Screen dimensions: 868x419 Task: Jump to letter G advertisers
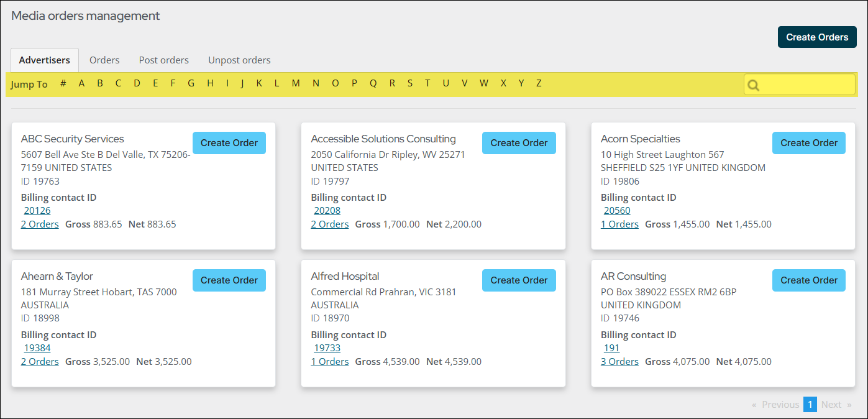click(x=191, y=83)
